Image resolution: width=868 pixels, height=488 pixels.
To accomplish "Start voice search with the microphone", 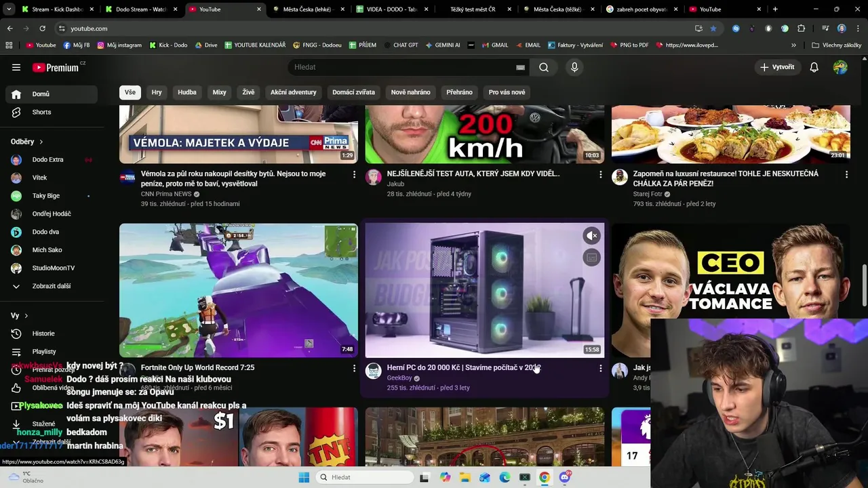I will [x=574, y=67].
